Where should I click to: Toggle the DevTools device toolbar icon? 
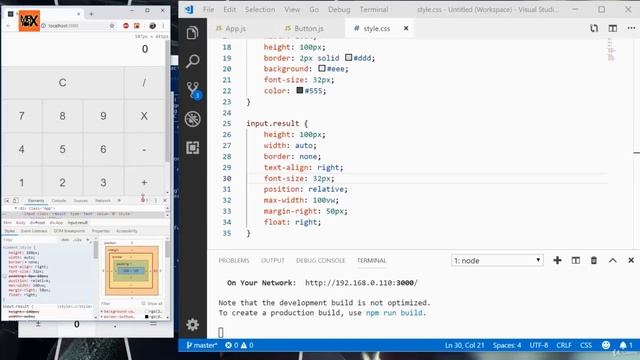16,200
